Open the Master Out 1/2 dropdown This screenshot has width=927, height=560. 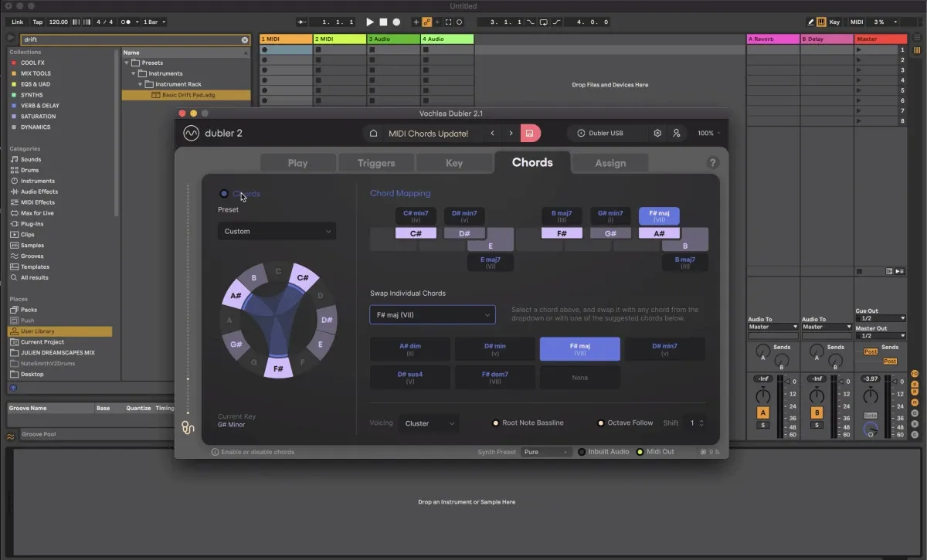tap(881, 335)
